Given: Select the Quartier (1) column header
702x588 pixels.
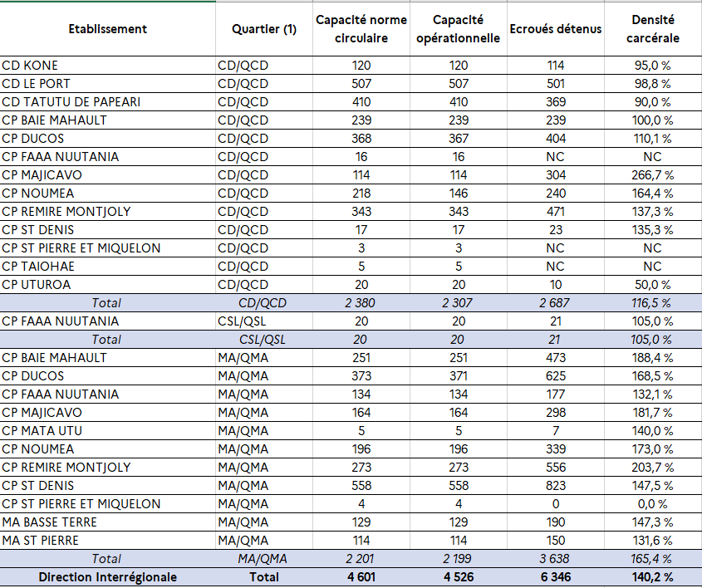Looking at the screenshot, I should point(264,29).
